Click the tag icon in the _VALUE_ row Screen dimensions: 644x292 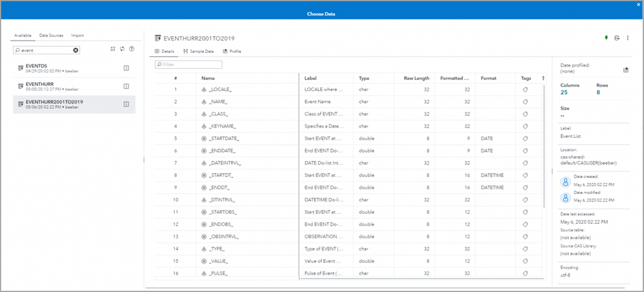pyautogui.click(x=526, y=261)
